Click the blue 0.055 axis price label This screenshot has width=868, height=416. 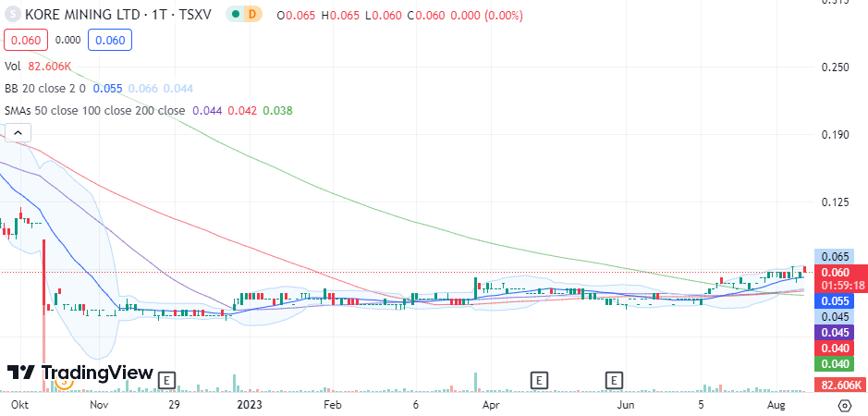click(x=835, y=301)
